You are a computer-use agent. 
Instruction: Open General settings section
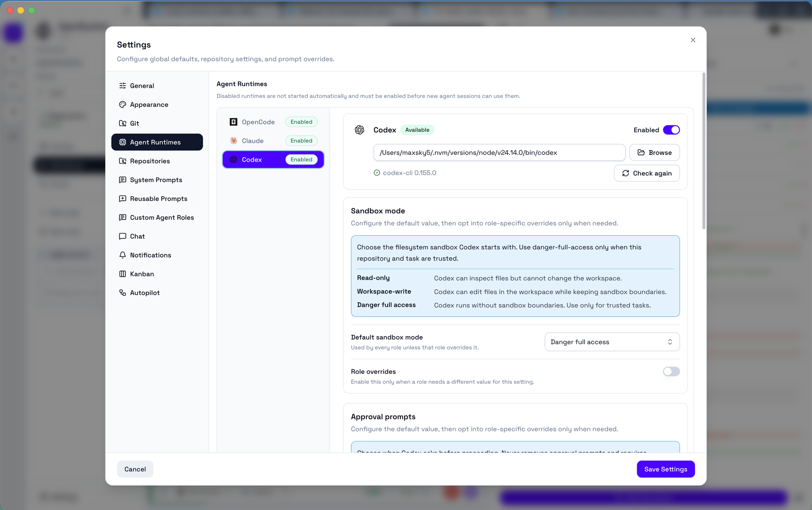(x=157, y=86)
